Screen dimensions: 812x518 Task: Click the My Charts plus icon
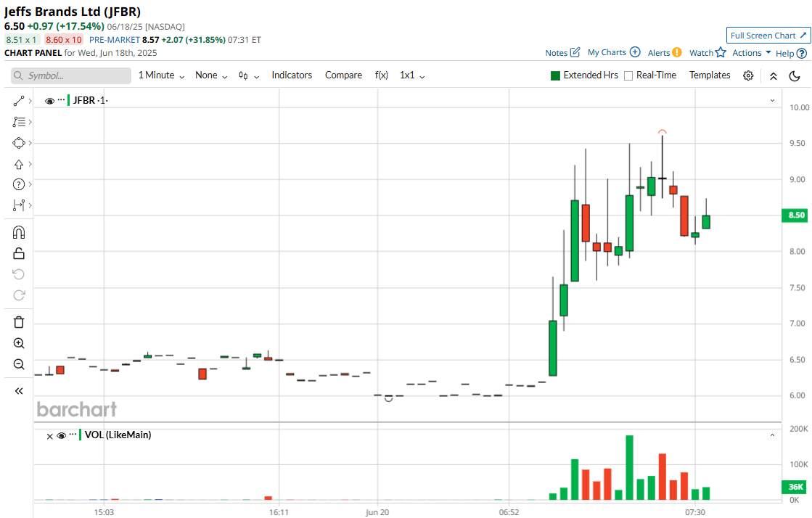[x=635, y=52]
